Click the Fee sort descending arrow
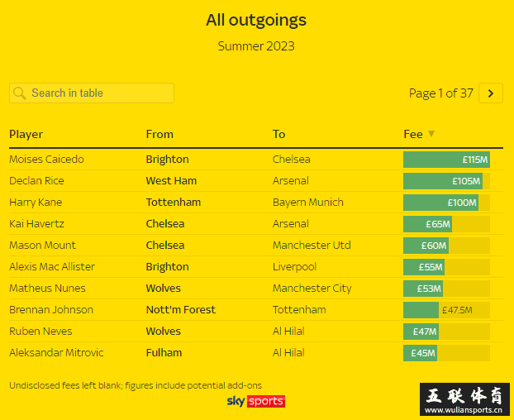Screen dimensions: 514x420 coord(431,134)
